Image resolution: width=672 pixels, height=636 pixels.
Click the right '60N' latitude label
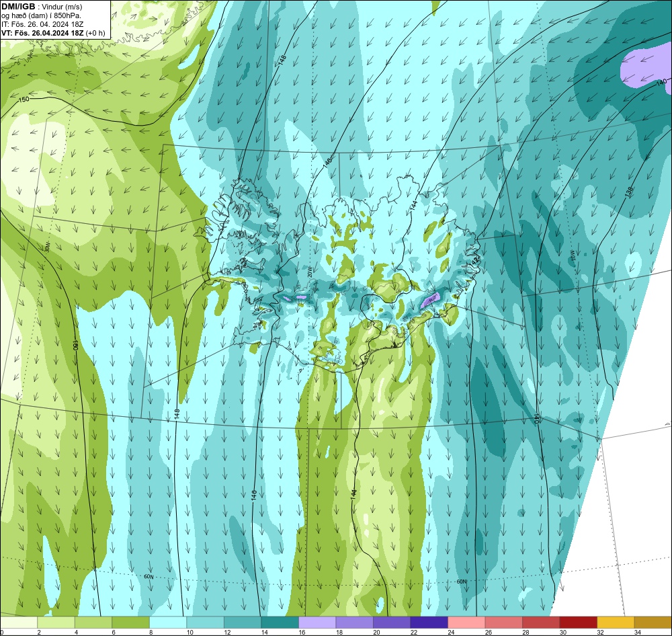(x=461, y=582)
